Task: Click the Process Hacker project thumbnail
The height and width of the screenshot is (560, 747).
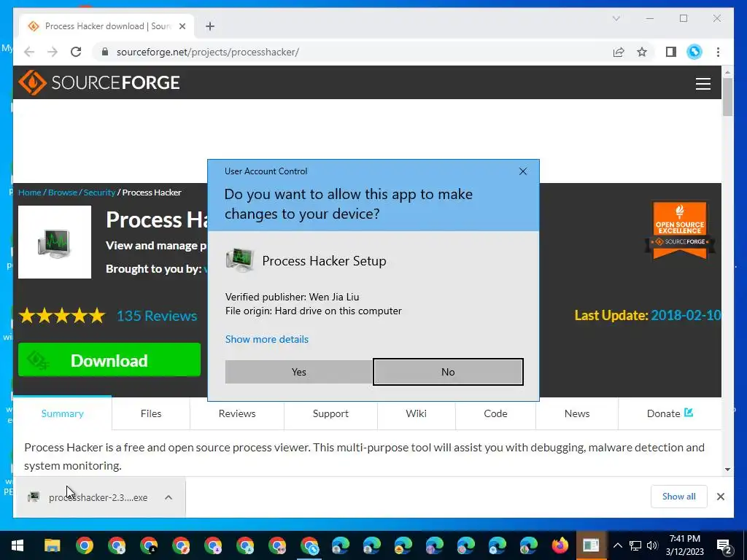Action: click(55, 242)
